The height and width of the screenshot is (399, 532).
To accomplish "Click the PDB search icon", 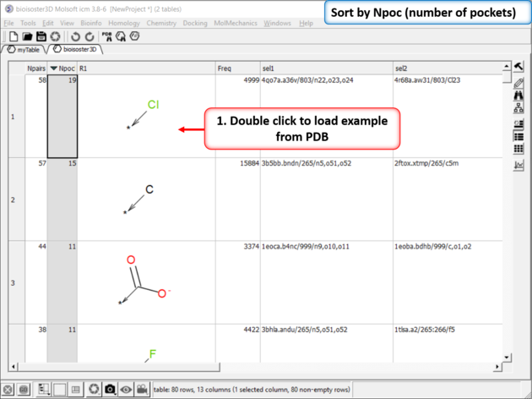I will click(106, 37).
